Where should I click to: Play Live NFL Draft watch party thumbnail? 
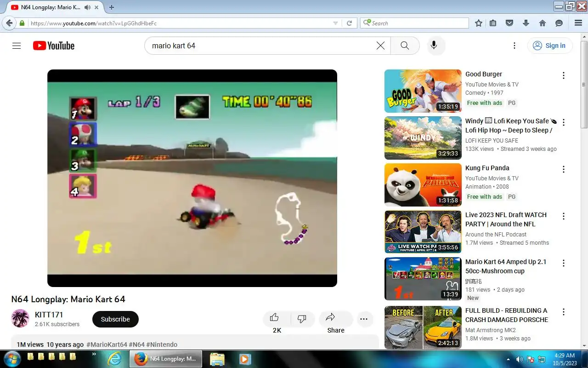click(x=423, y=232)
